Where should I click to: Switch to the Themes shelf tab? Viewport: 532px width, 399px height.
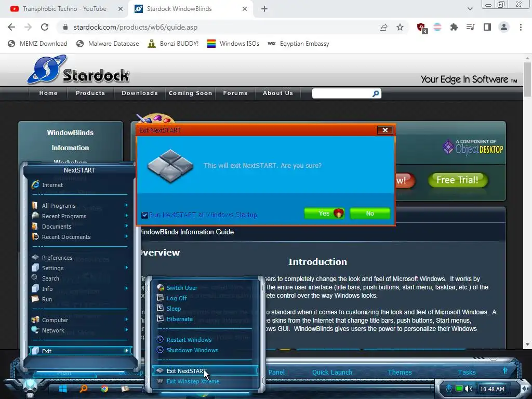(x=400, y=372)
